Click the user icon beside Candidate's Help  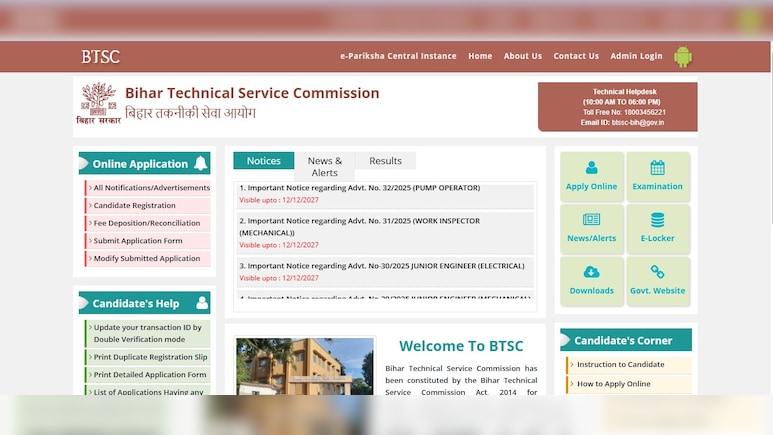click(x=202, y=303)
